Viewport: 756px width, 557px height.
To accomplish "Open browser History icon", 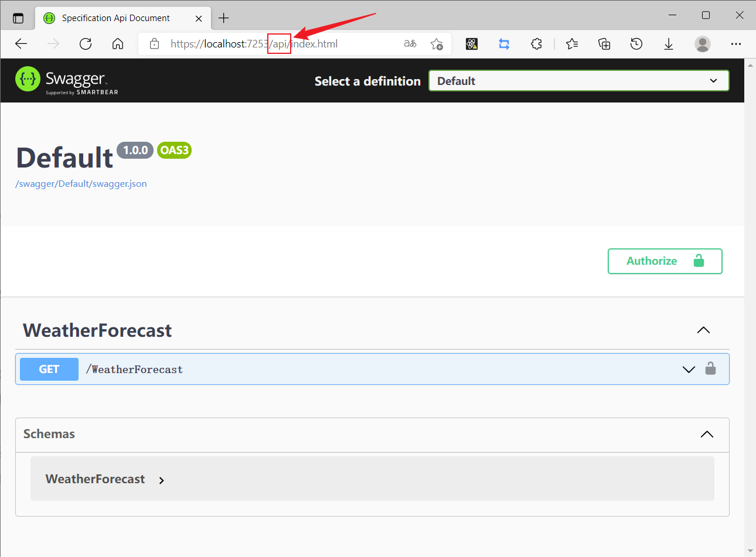I will point(636,44).
